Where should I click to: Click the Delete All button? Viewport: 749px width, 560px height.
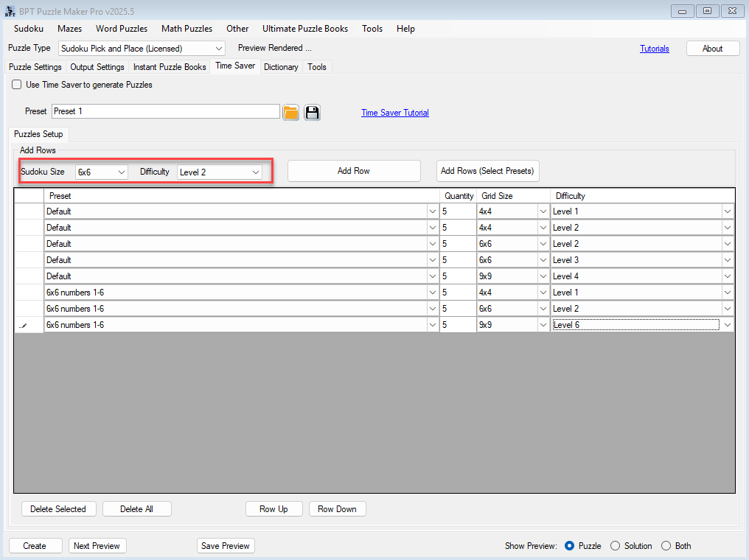[136, 509]
